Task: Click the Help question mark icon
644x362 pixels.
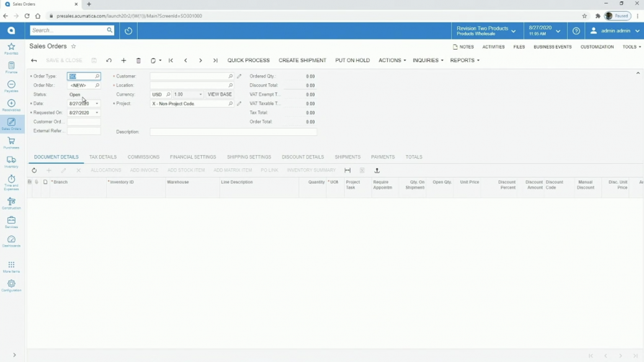Action: click(x=576, y=30)
